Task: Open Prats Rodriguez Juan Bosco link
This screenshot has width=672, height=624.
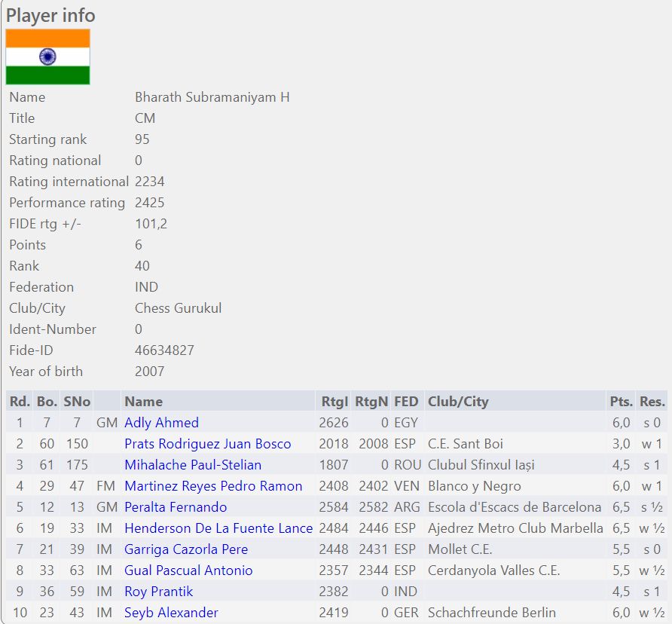Action: tap(207, 444)
